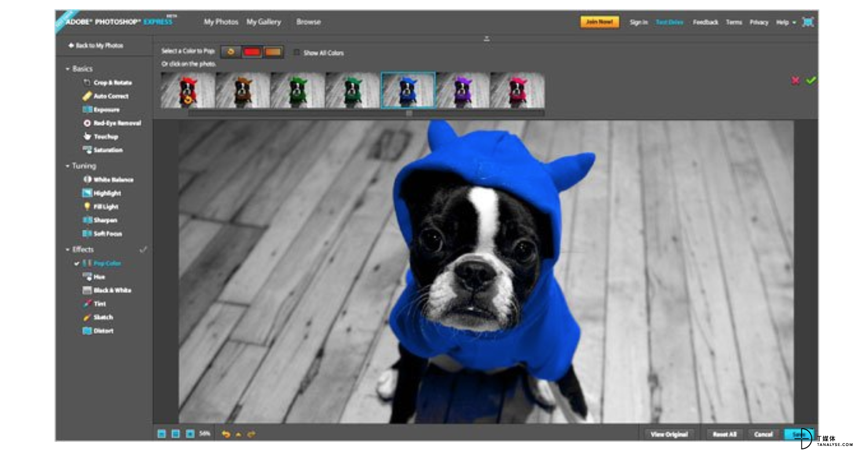
Task: Select the blue hoodie preview thumbnail
Action: 408,90
